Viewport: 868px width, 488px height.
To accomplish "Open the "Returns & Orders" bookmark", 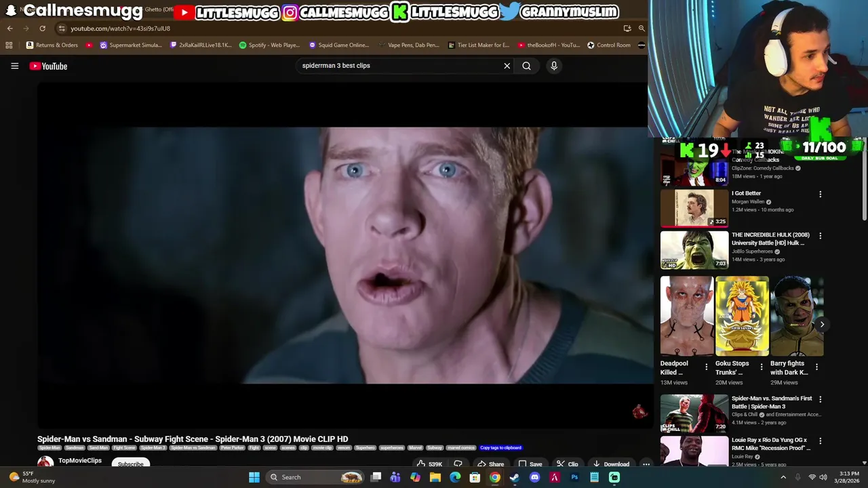I will 52,45.
